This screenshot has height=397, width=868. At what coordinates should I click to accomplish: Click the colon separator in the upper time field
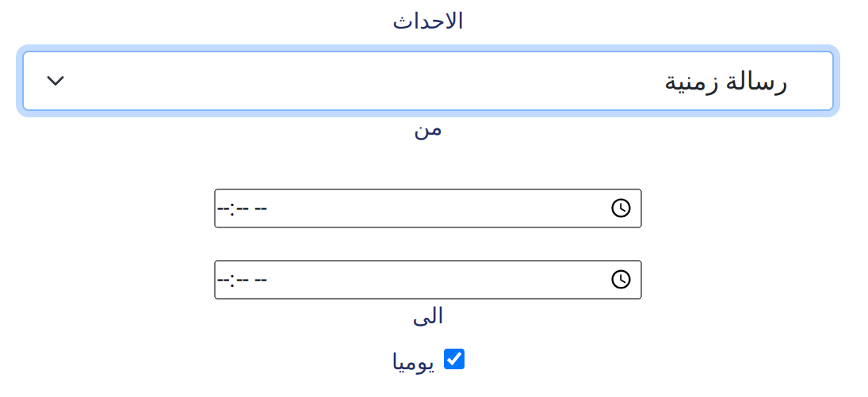tap(232, 209)
